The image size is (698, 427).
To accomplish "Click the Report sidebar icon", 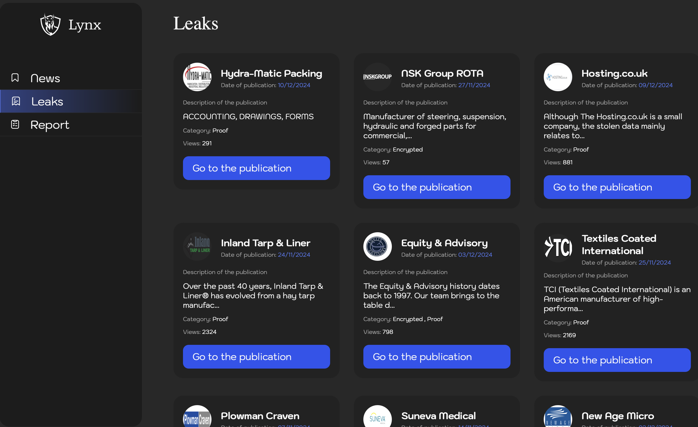I will tap(15, 125).
